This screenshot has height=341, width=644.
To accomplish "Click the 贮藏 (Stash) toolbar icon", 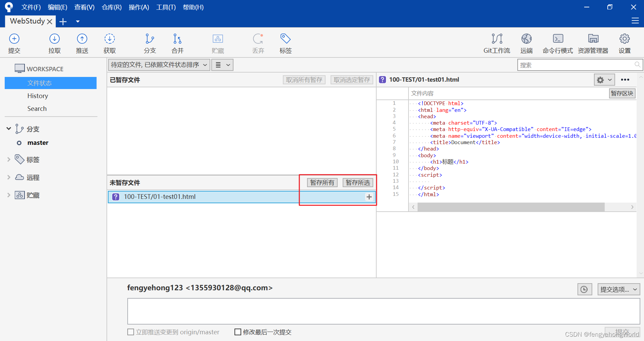I will coord(218,43).
